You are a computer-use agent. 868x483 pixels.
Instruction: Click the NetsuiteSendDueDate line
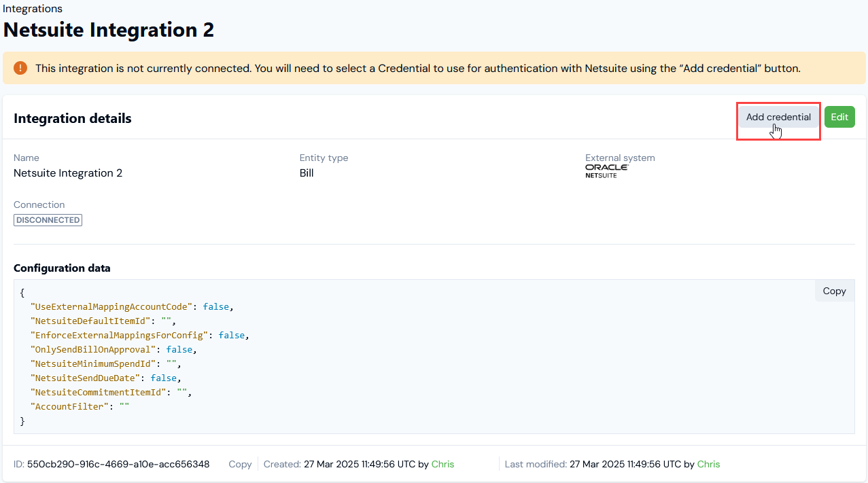[x=106, y=378]
